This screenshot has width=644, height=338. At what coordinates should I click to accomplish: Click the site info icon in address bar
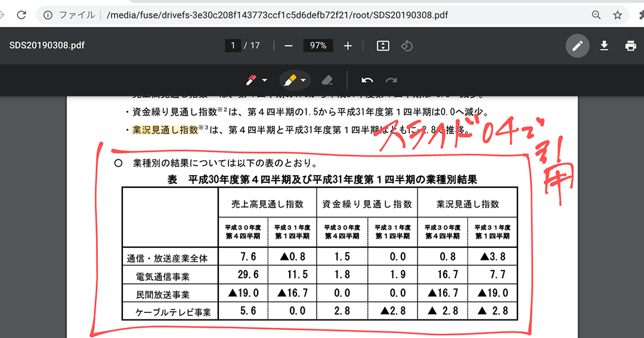48,15
